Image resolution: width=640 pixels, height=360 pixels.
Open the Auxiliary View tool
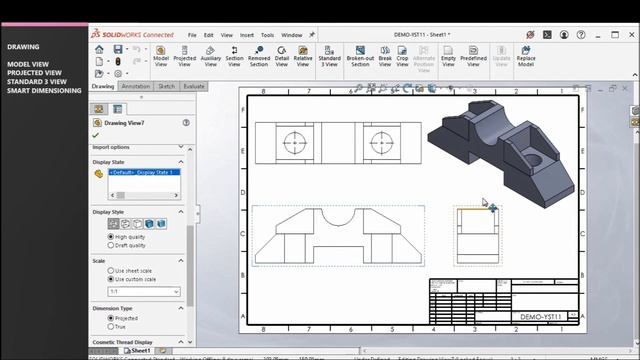[x=210, y=56]
